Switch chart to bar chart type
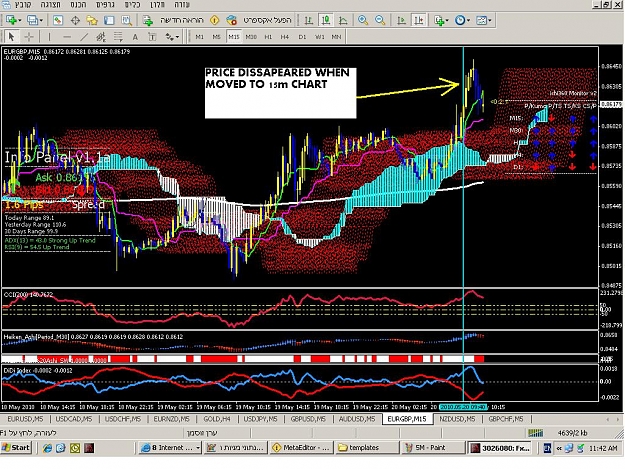The height and width of the screenshot is (469, 625). (309, 20)
